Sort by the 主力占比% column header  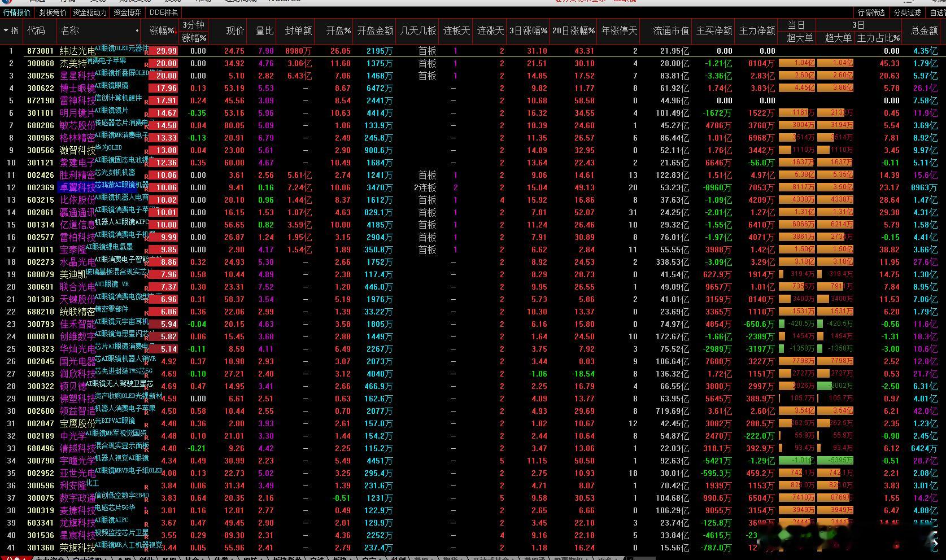coord(878,38)
